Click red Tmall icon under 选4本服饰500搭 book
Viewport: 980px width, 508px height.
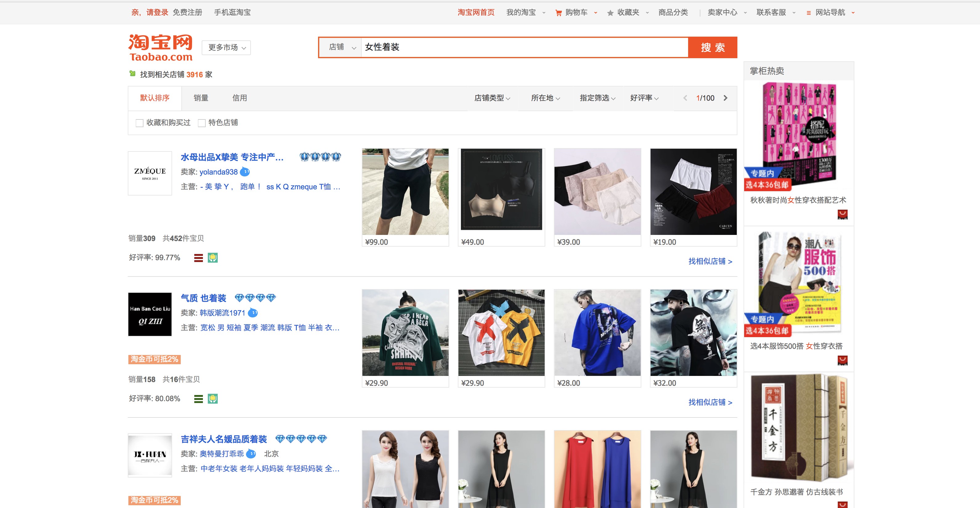842,360
